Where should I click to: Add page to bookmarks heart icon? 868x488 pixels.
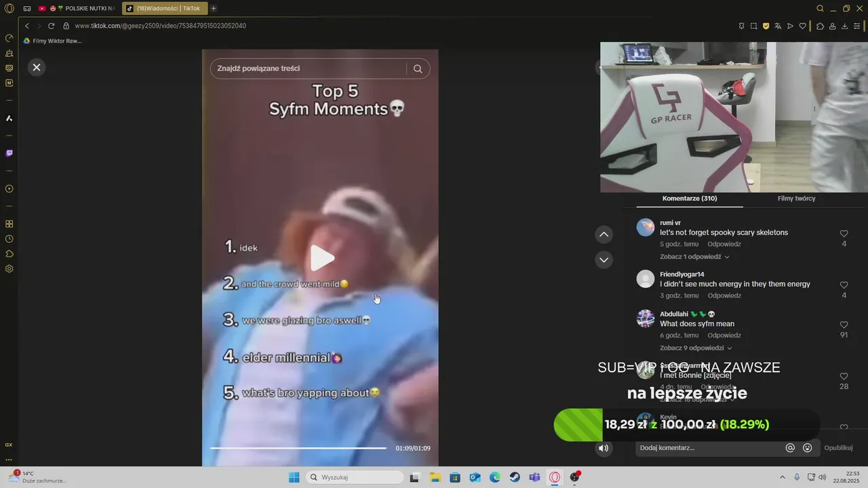(803, 26)
